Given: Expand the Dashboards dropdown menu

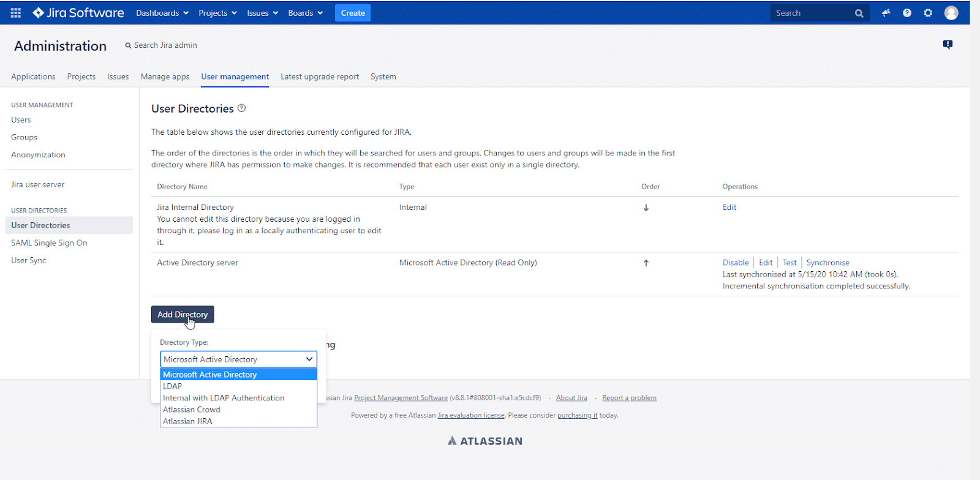Looking at the screenshot, I should (x=162, y=13).
